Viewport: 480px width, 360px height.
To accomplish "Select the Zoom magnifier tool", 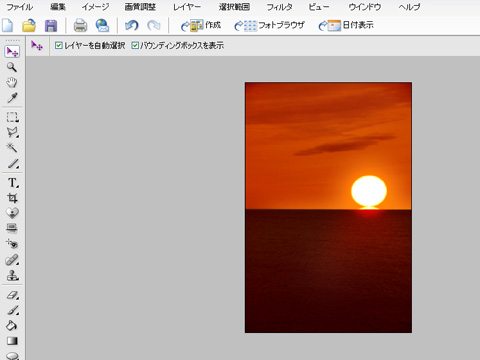I will (12, 67).
